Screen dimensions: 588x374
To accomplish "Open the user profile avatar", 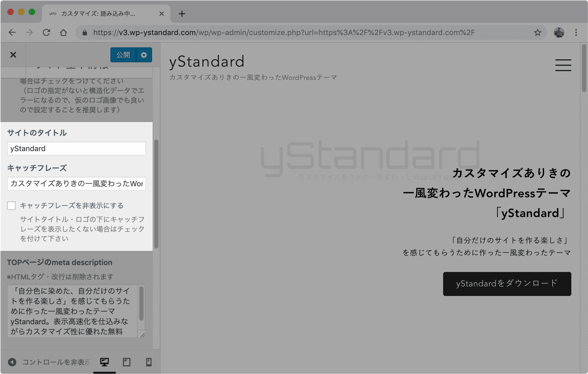I will click(x=559, y=33).
